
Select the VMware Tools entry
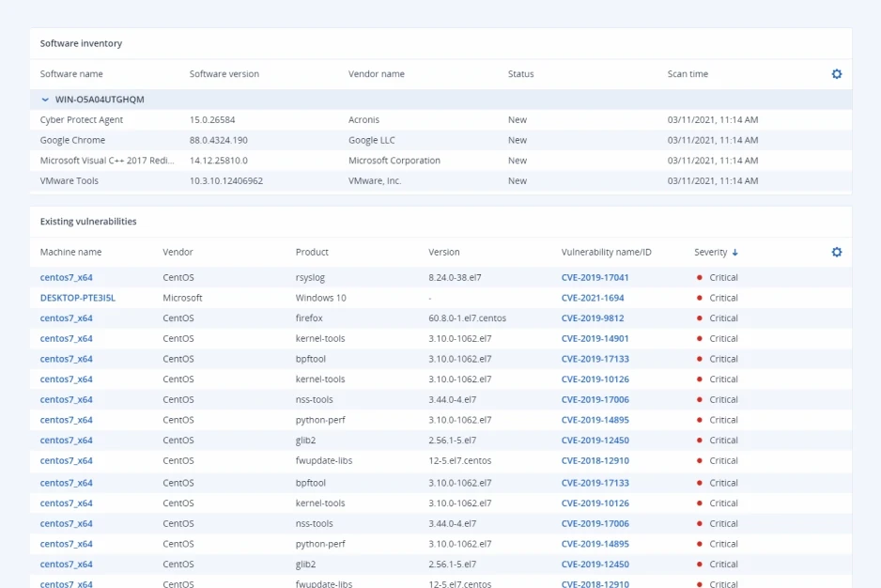tap(70, 180)
